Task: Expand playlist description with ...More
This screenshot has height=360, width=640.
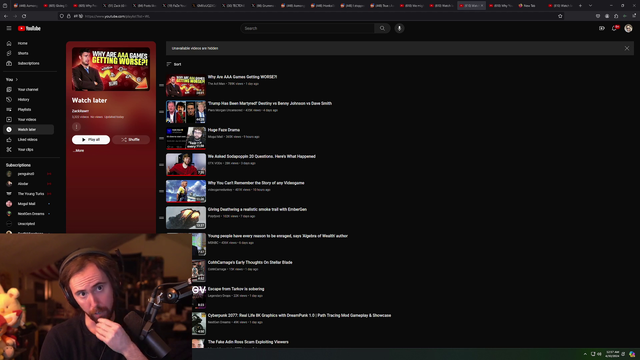Action: [x=78, y=151]
